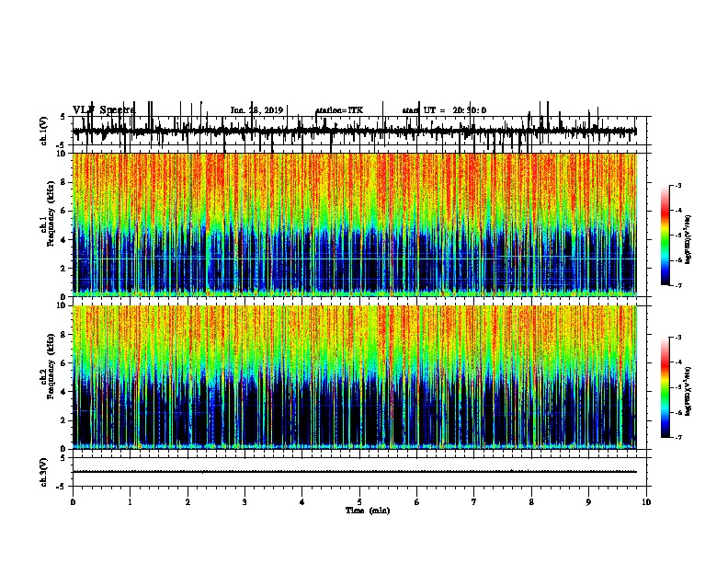The height and width of the screenshot is (563, 728).
Task: Click the -7 label on ch.2 color bar
Action: click(677, 437)
